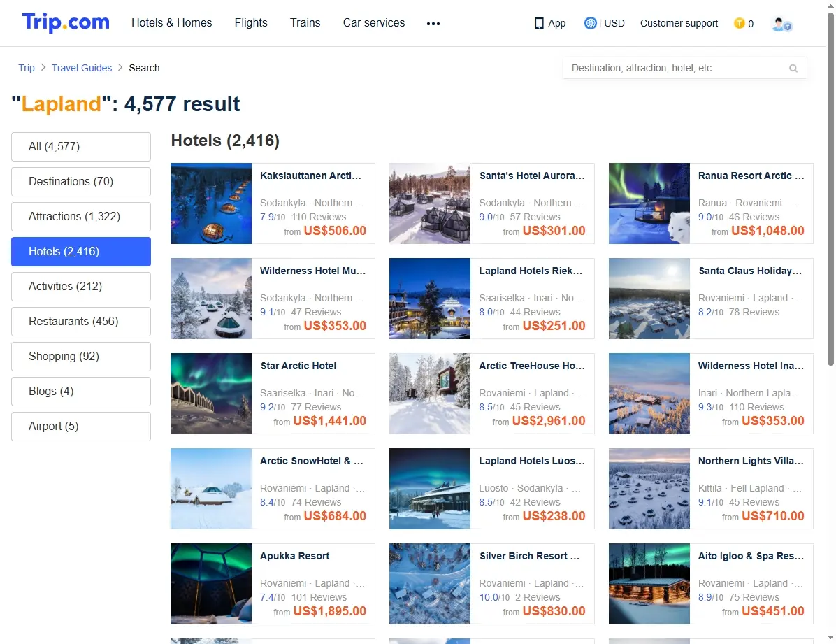Click scrollbar down arrow
The width and height of the screenshot is (836, 644).
(x=830, y=638)
